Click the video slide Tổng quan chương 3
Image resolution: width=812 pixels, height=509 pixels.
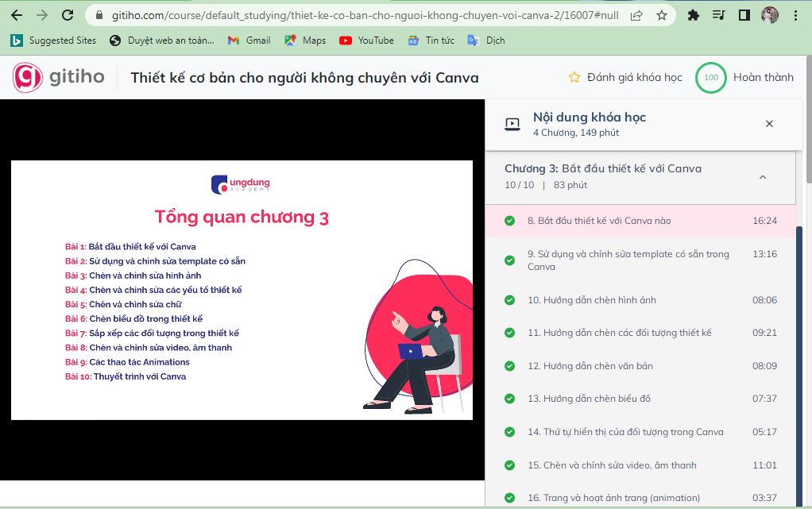point(242,290)
